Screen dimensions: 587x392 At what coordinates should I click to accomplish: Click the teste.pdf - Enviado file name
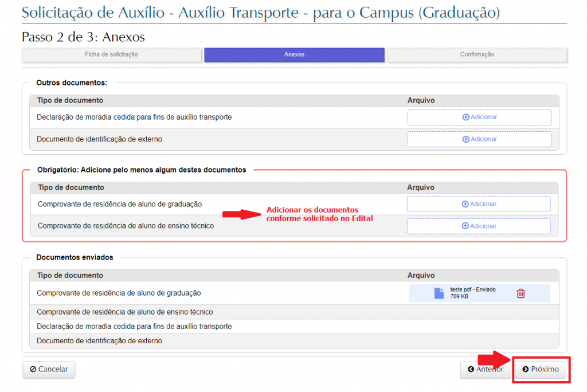(x=472, y=290)
